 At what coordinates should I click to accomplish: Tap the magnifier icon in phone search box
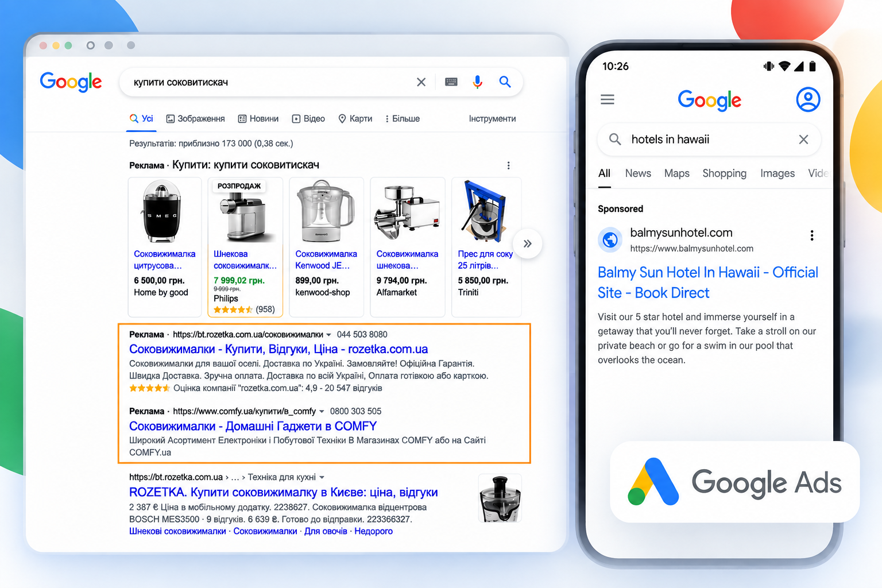pyautogui.click(x=615, y=139)
